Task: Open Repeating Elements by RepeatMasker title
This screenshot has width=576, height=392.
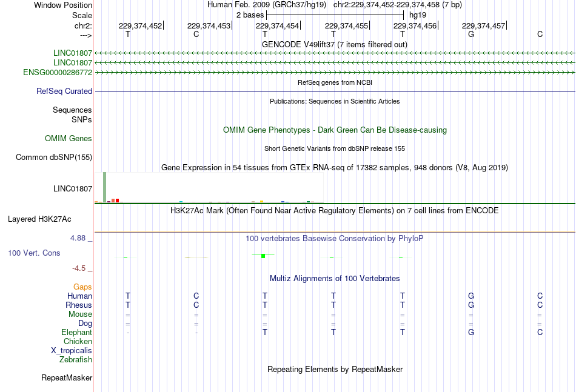Action: [x=335, y=369]
